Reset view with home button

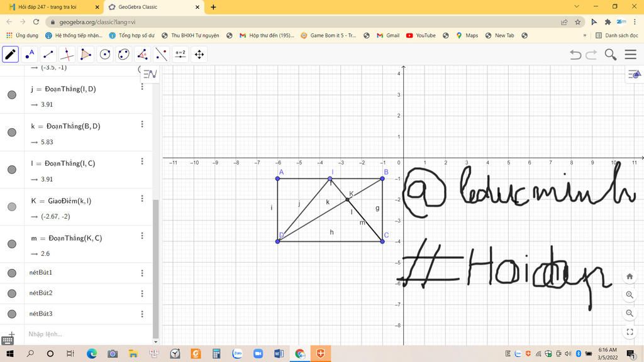[x=630, y=277]
